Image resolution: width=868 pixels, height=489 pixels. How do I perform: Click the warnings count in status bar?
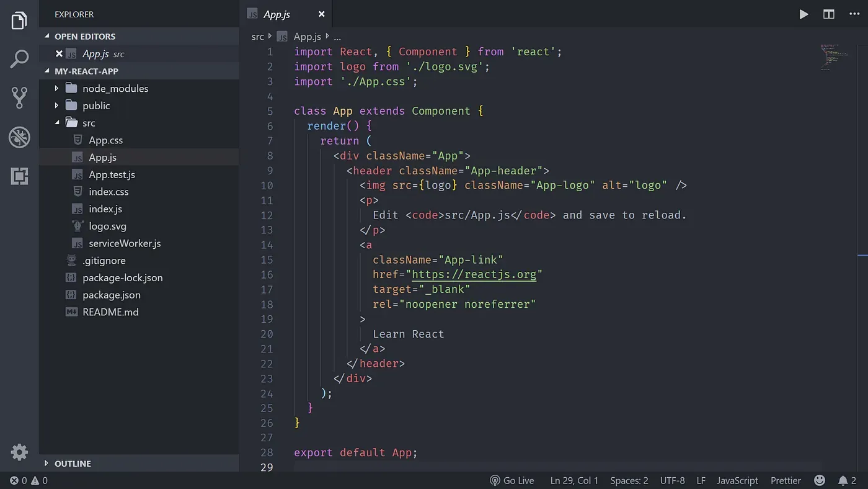click(x=39, y=480)
